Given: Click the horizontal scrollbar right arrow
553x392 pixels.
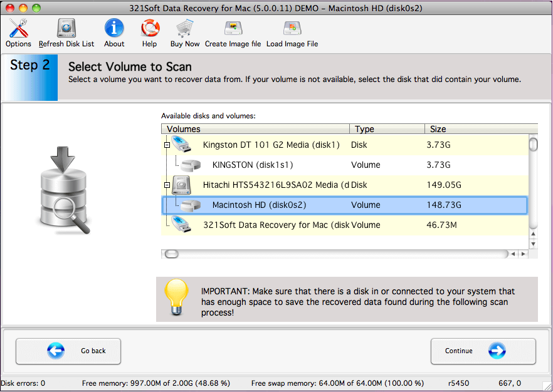Looking at the screenshot, I should [524, 254].
